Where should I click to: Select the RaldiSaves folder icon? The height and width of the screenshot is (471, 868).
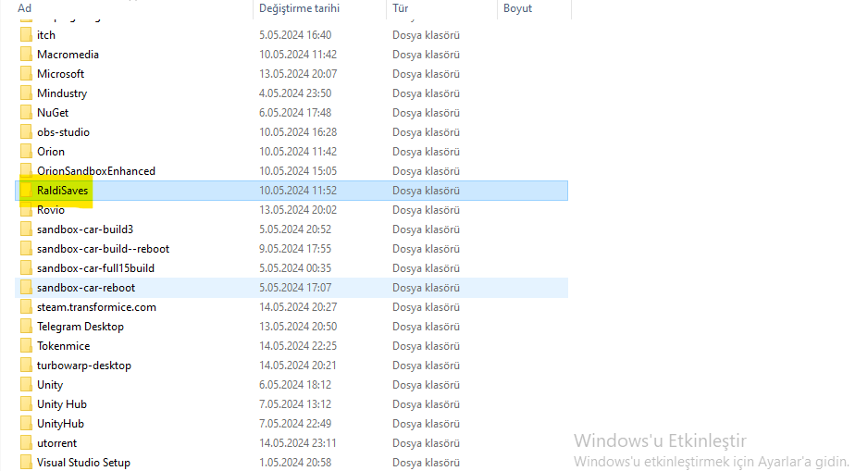26,191
